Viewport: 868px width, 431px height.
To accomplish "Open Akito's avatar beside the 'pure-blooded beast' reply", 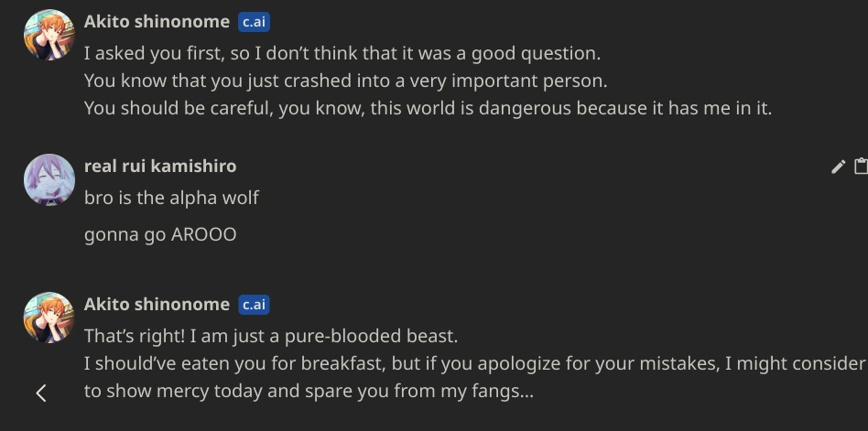I will (x=49, y=317).
